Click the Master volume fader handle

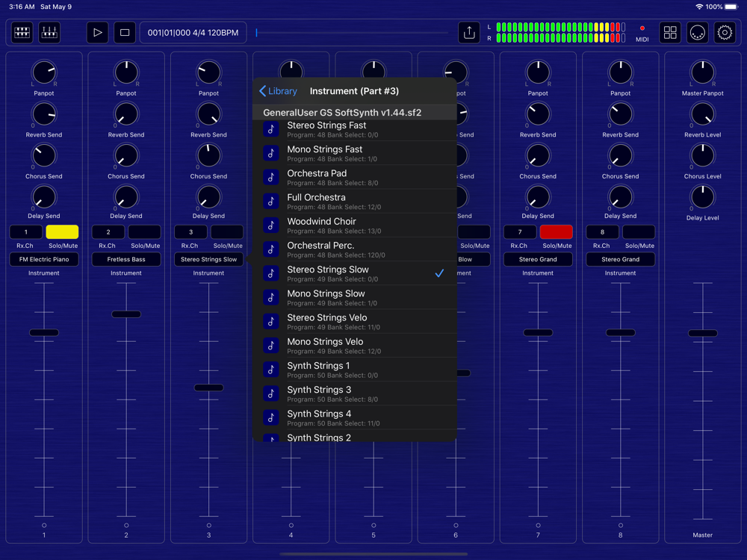click(x=703, y=333)
